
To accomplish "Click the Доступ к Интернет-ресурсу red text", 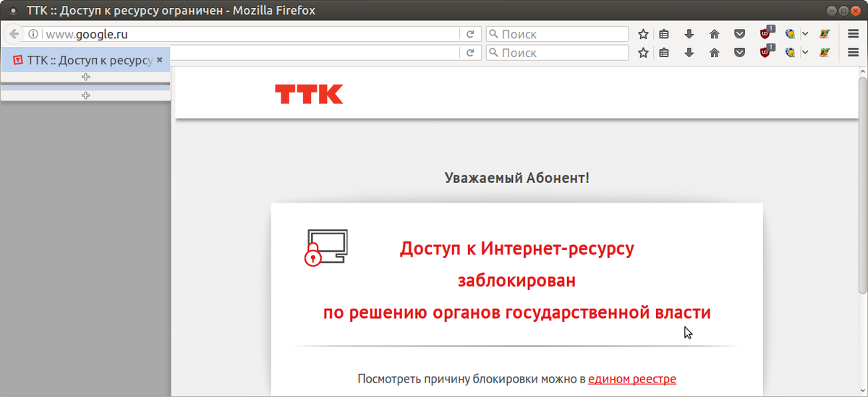I will point(517,249).
